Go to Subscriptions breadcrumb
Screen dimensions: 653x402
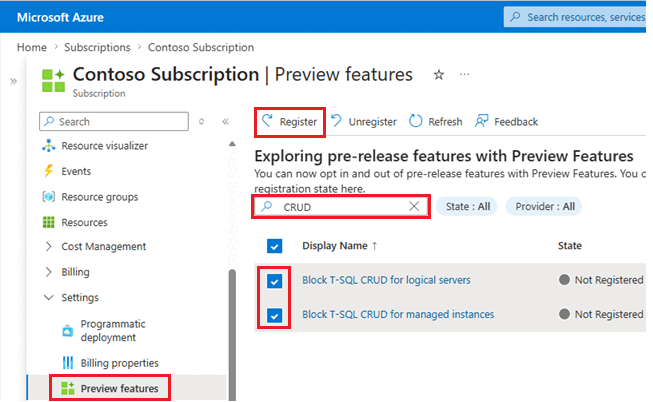(97, 47)
